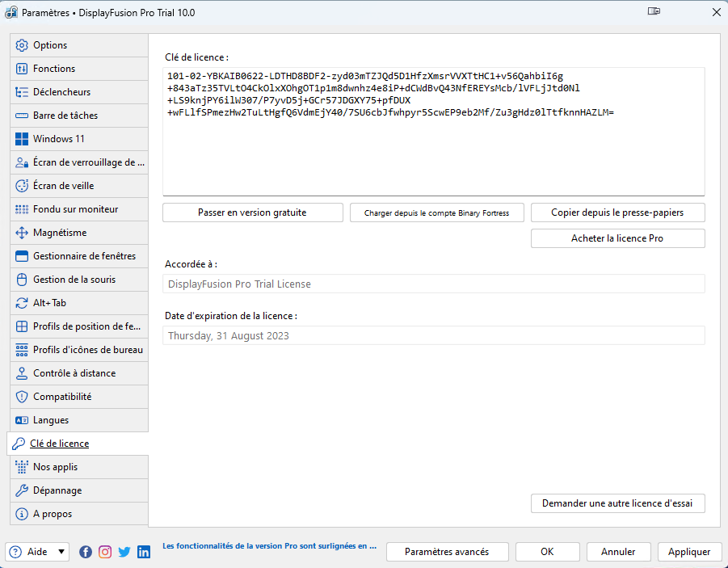The image size is (728, 568).
Task: Click Passer en version gratuite button
Action: pos(253,212)
